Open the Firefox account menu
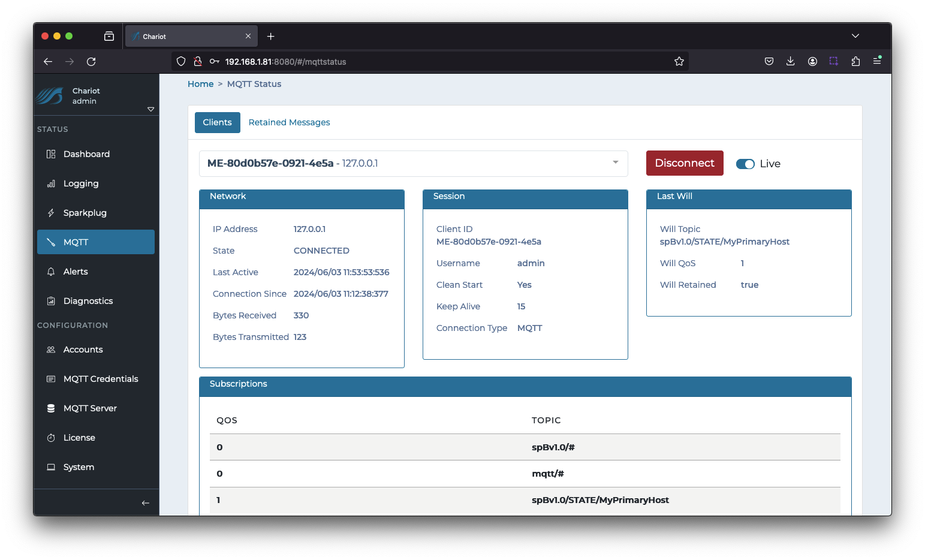925x560 pixels. coord(812,61)
